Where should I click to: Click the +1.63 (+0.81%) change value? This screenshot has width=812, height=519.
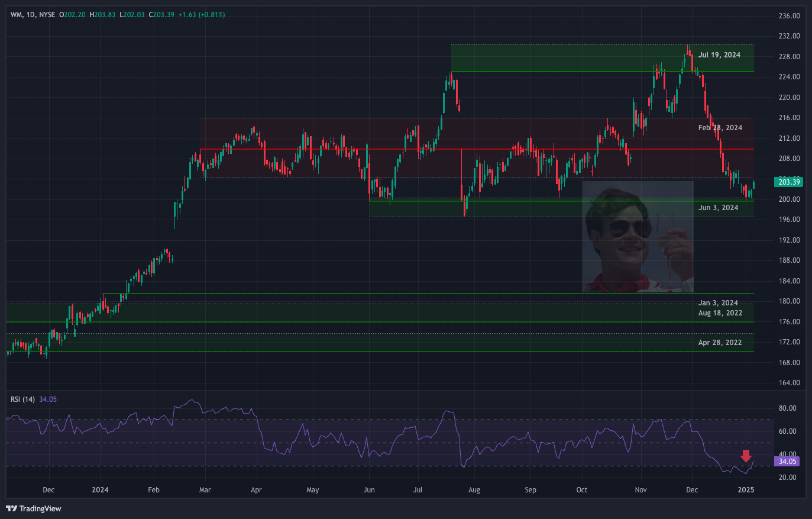pos(202,15)
